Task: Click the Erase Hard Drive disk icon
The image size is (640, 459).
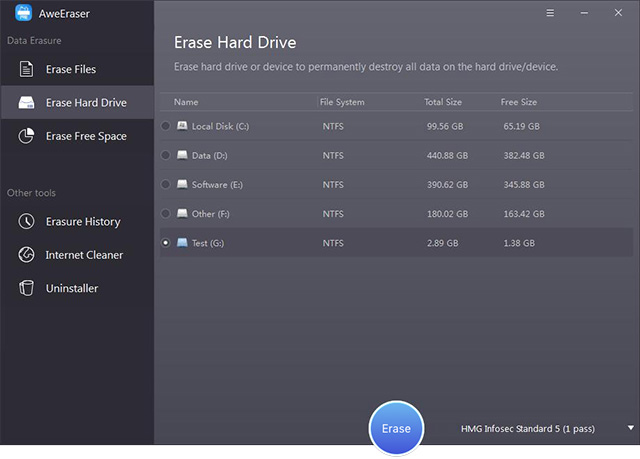Action: (x=26, y=103)
